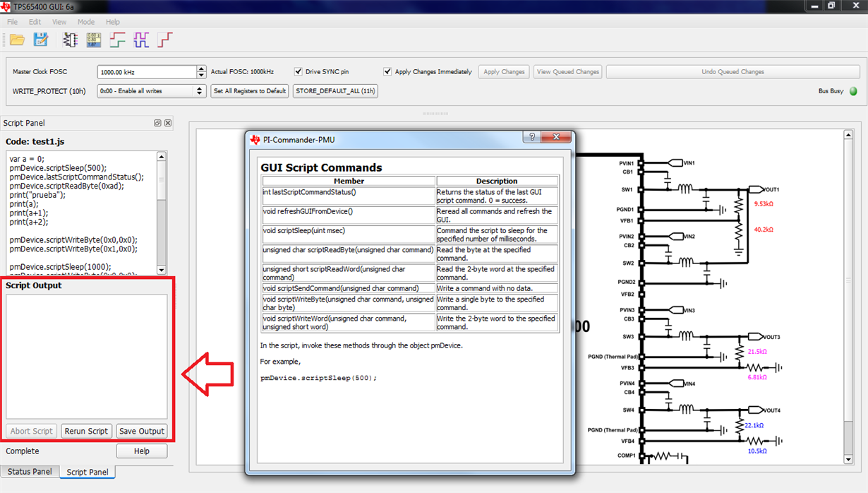Click the 21.5kΩ resistor value in schematic
The width and height of the screenshot is (868, 493).
pyautogui.click(x=757, y=352)
